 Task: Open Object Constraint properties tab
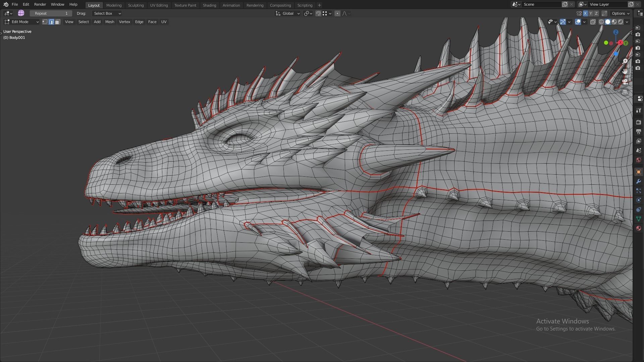click(639, 209)
